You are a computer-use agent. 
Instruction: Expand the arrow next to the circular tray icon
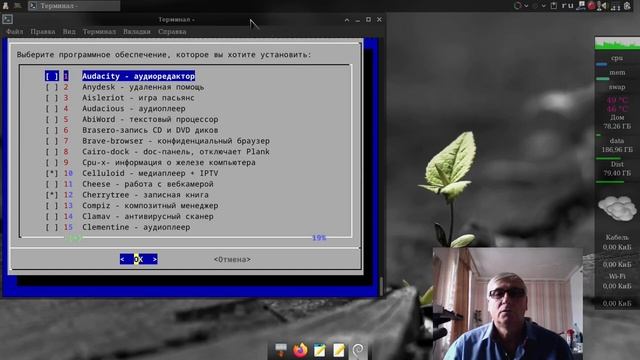[x=526, y=6]
